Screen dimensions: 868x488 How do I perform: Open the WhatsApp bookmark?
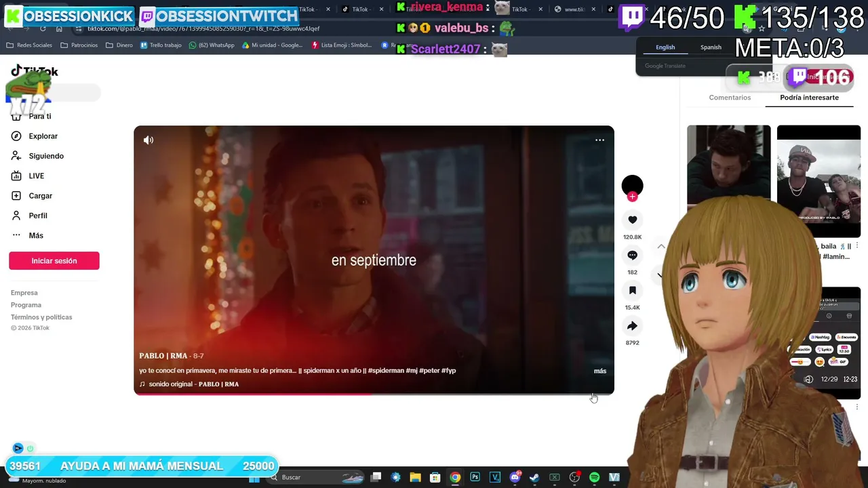(x=212, y=45)
